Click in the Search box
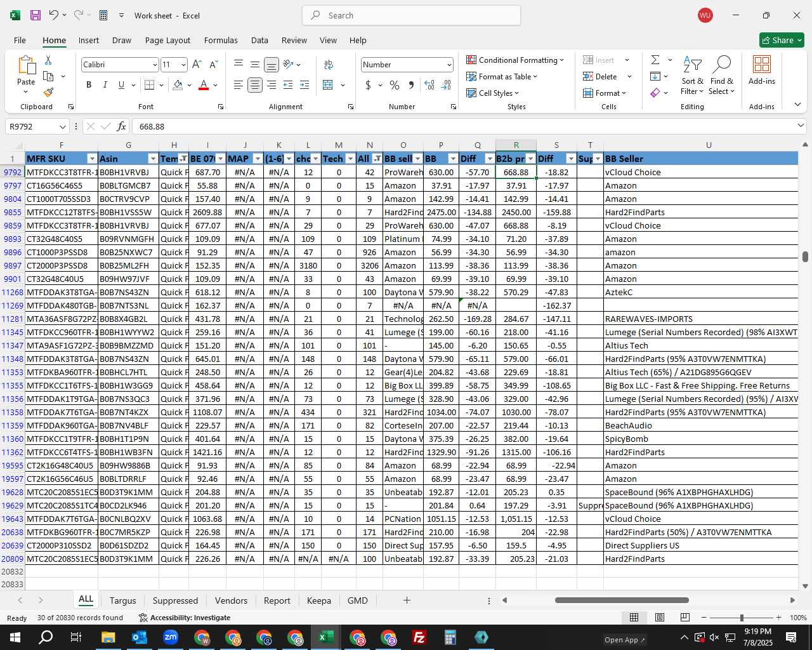This screenshot has height=650, width=812. [411, 15]
